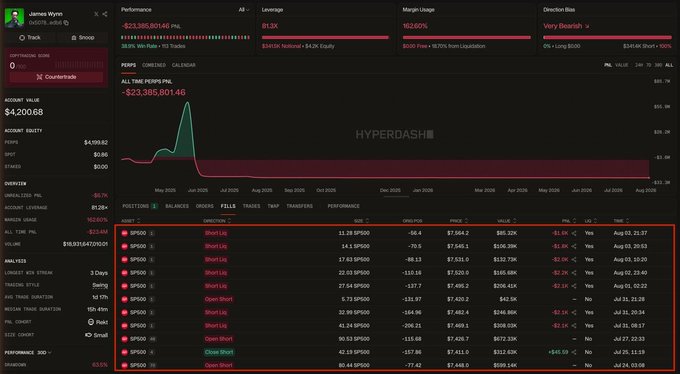Click the Close Short direction tag

pos(219,352)
